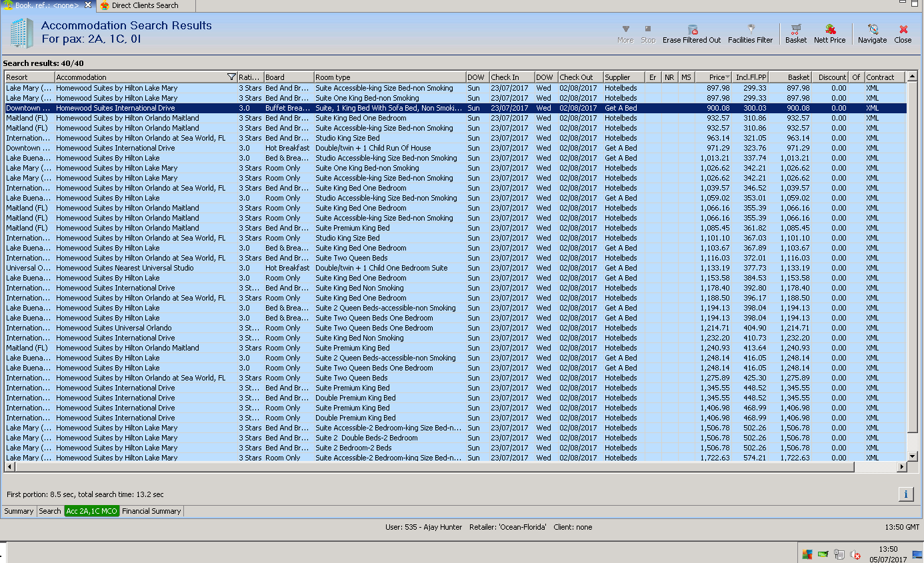Sort by the Discount column header
Viewport: 924px width, 563px height.
[x=831, y=77]
